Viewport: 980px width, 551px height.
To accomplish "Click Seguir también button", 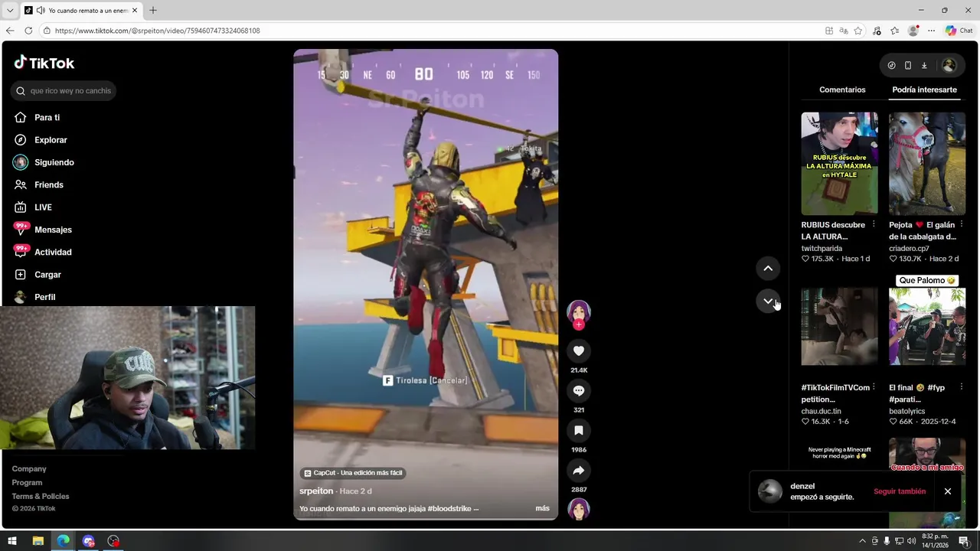I will [x=900, y=491].
